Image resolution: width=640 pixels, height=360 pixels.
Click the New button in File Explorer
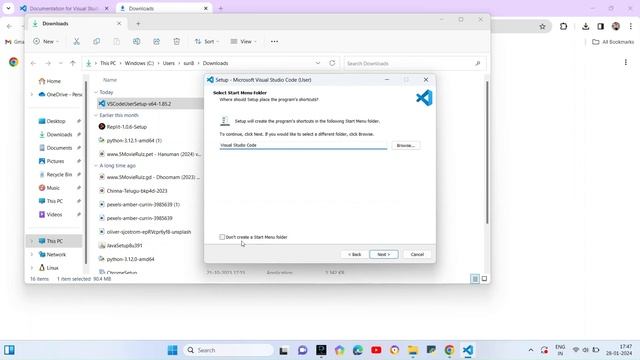(x=46, y=41)
